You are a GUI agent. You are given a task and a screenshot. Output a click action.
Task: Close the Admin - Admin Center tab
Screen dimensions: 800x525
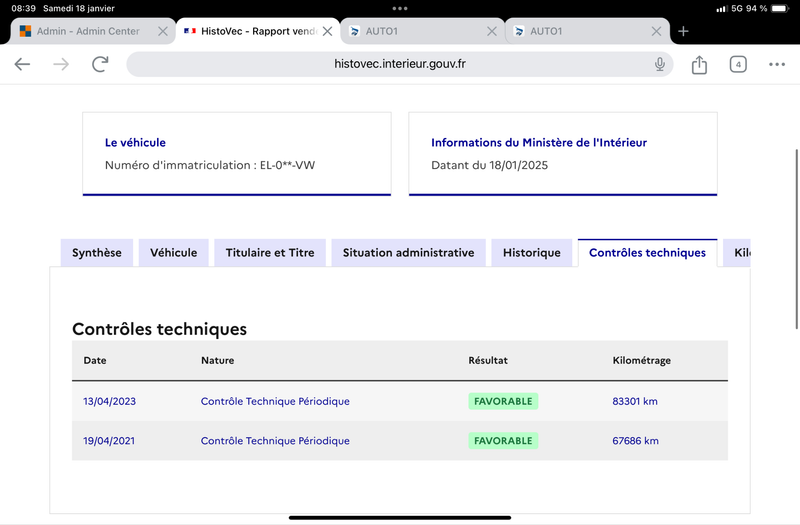tap(163, 31)
